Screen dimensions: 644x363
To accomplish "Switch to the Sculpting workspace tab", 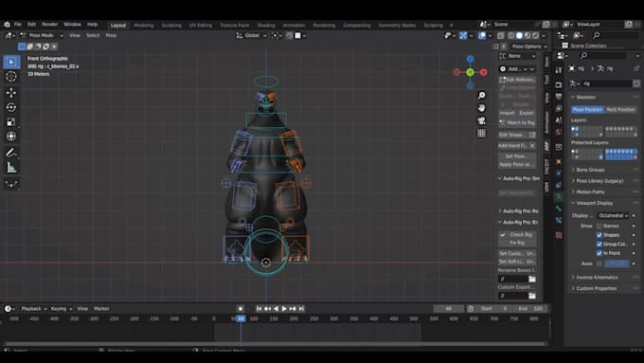I will click(171, 26).
